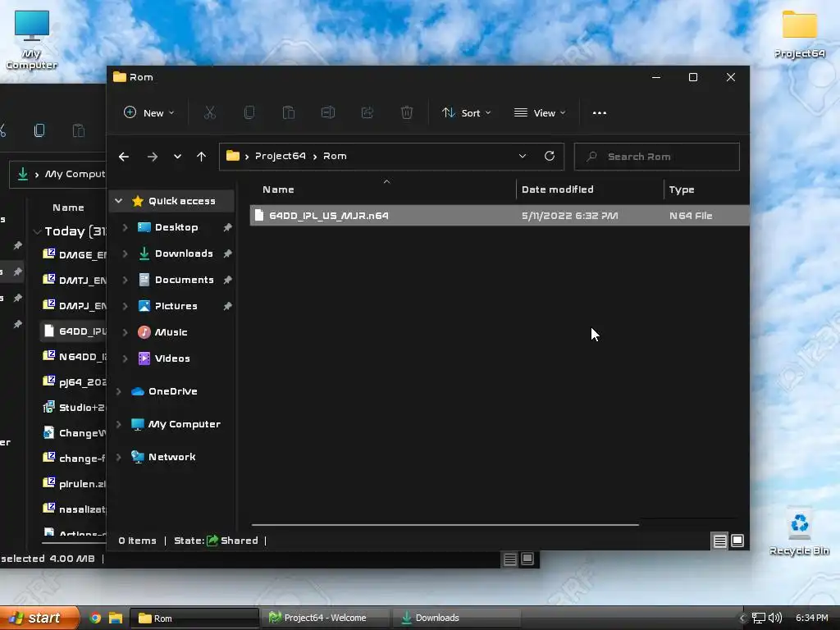
Task: Open Project64 folder on desktop
Action: 799,34
